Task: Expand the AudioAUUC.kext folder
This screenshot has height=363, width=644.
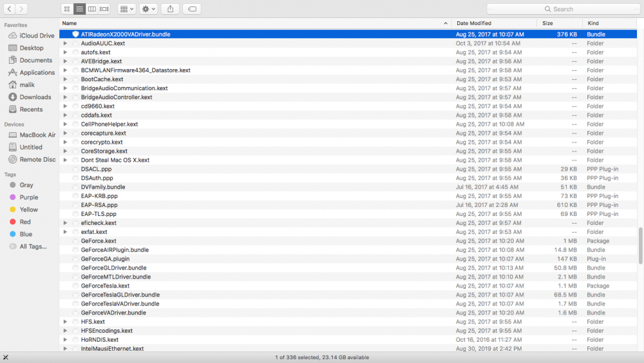Action: pos(65,43)
